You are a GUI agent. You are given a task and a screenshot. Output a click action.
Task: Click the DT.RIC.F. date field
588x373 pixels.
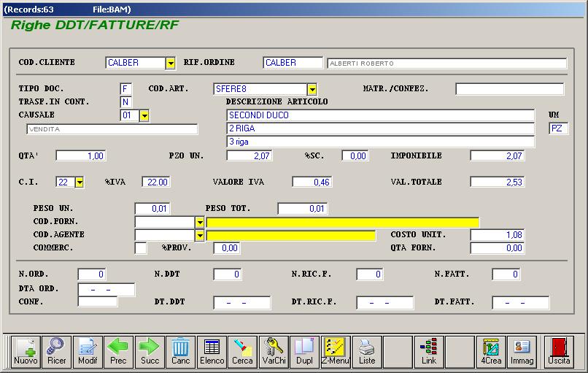(385, 302)
